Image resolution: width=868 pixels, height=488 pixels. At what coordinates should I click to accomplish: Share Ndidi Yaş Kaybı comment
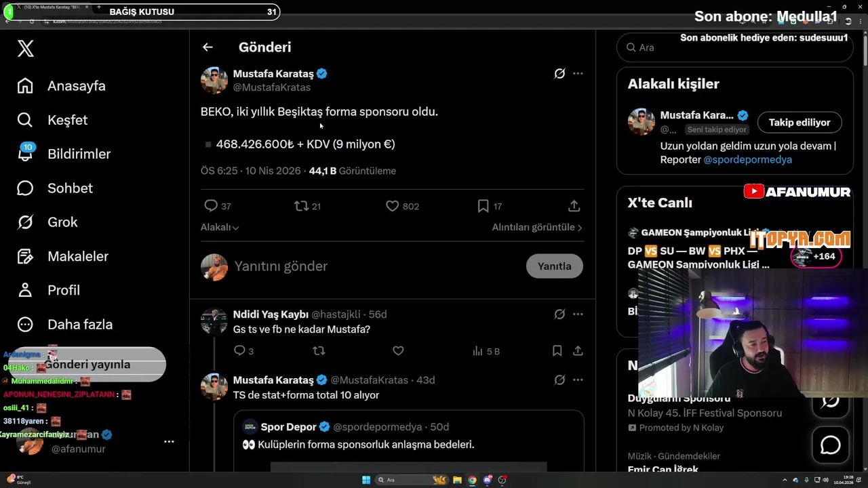(x=578, y=350)
